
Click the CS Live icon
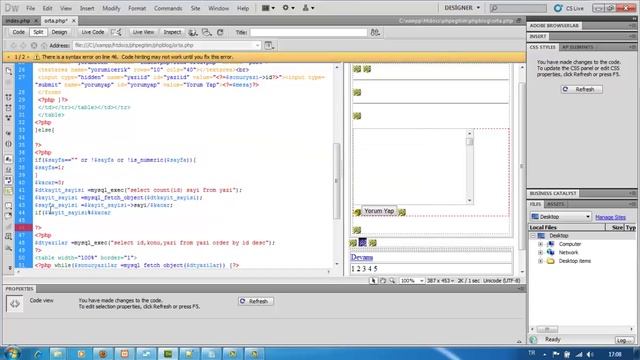pos(558,8)
